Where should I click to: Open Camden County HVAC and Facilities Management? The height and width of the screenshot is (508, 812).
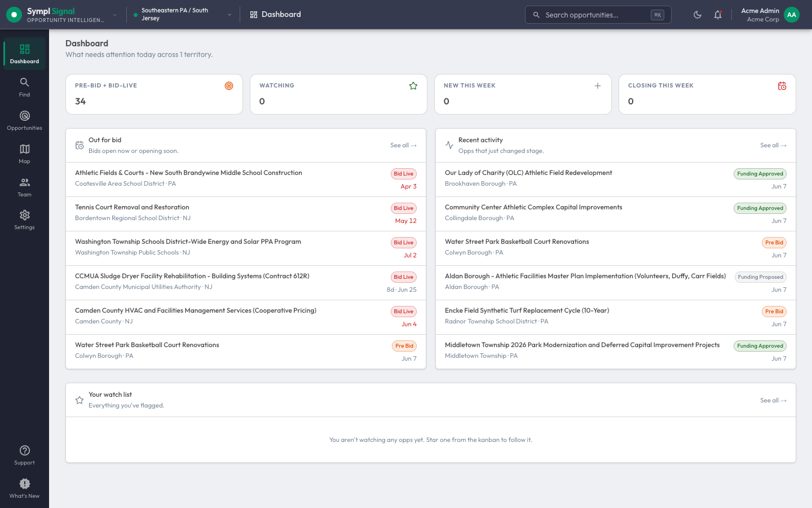(x=246, y=317)
